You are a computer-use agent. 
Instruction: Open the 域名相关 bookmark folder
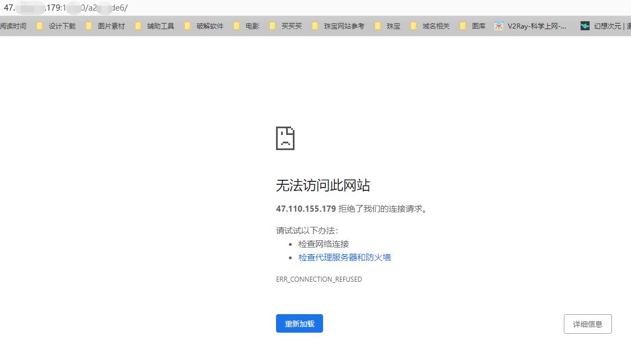[x=430, y=26]
